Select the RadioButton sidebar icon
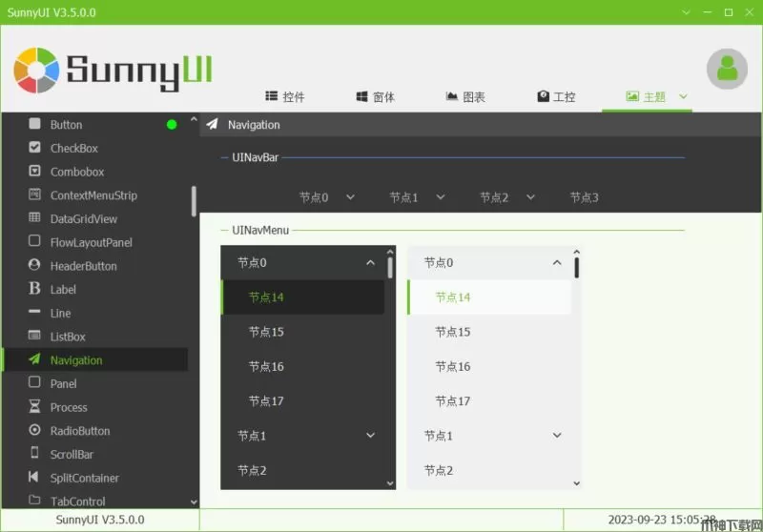 tap(35, 431)
